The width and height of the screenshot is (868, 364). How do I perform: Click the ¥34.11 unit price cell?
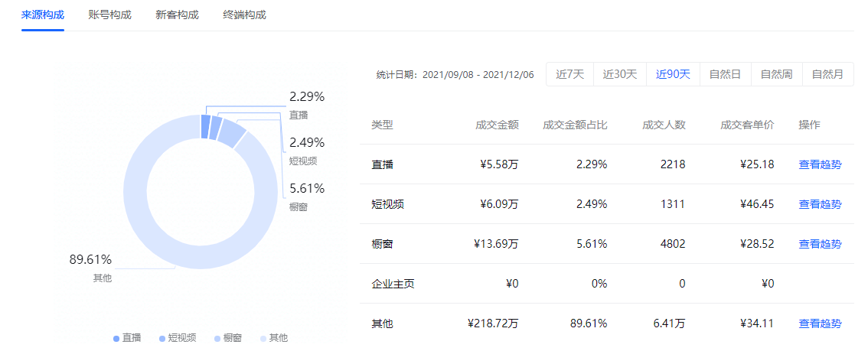[x=757, y=323]
